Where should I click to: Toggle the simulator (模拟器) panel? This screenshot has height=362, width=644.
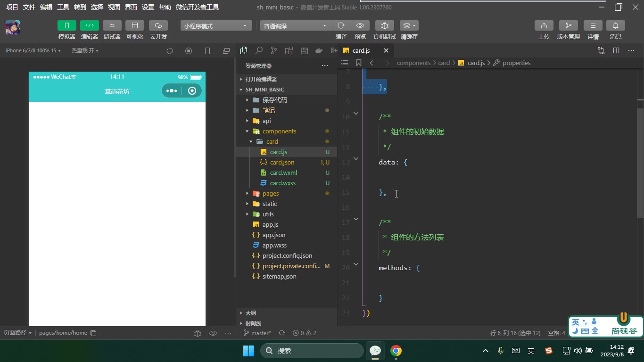tap(67, 25)
